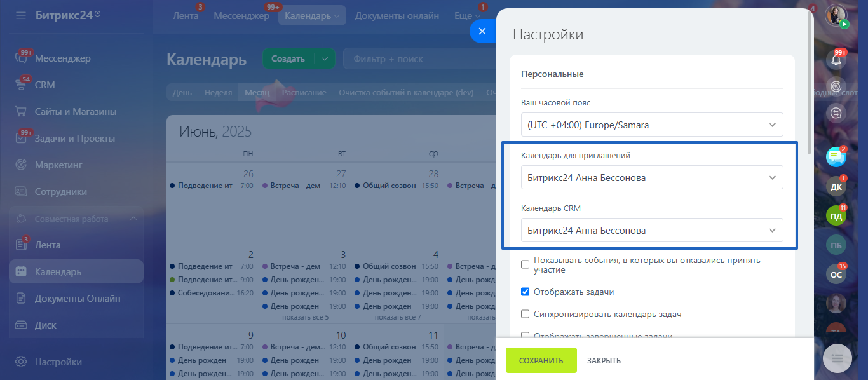Open the arrow dropdown next to Создать

[325, 59]
